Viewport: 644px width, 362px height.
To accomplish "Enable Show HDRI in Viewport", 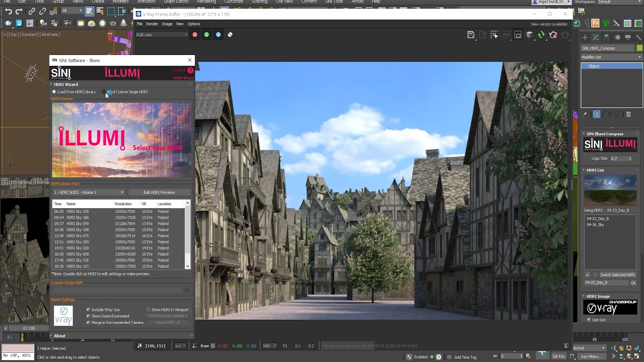I will [x=148, y=309].
